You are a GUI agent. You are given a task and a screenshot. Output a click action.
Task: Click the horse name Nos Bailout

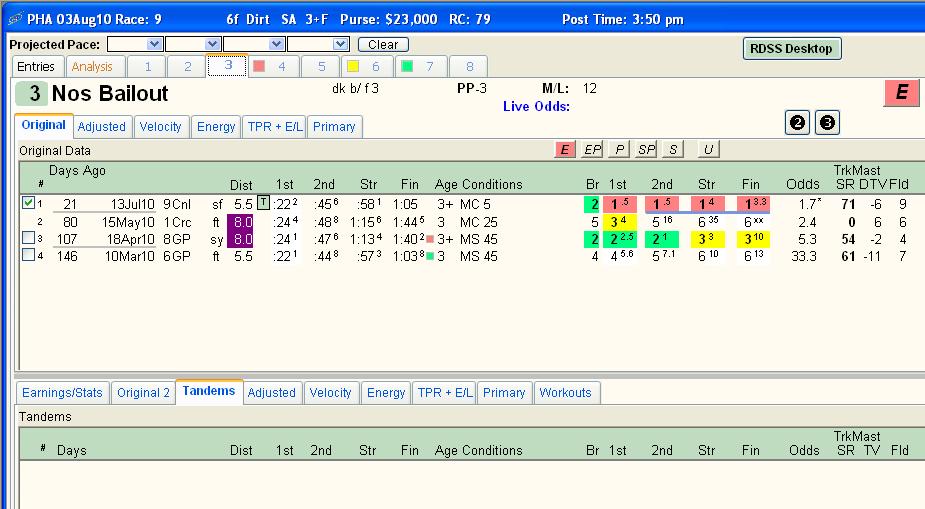110,93
